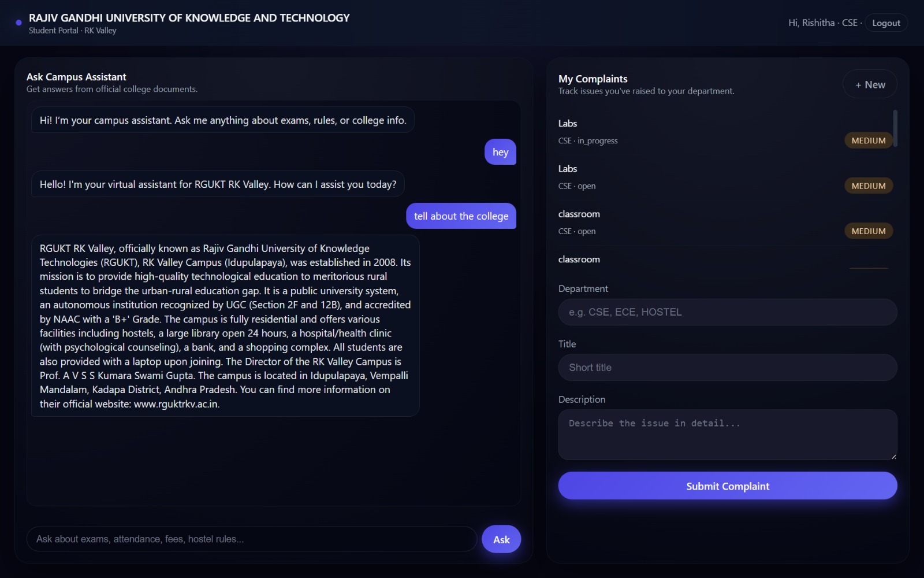
Task: Click the Description textarea resize handle
Action: [x=893, y=456]
